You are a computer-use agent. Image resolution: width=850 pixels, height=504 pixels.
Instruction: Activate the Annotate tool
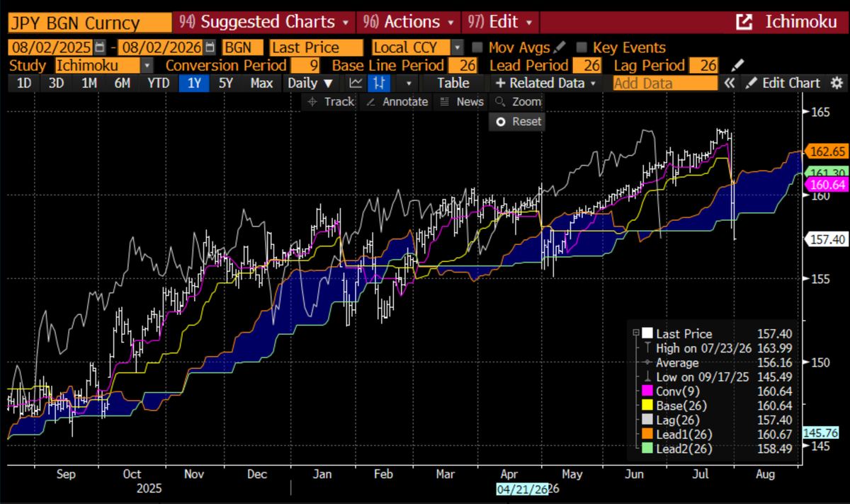pyautogui.click(x=397, y=102)
